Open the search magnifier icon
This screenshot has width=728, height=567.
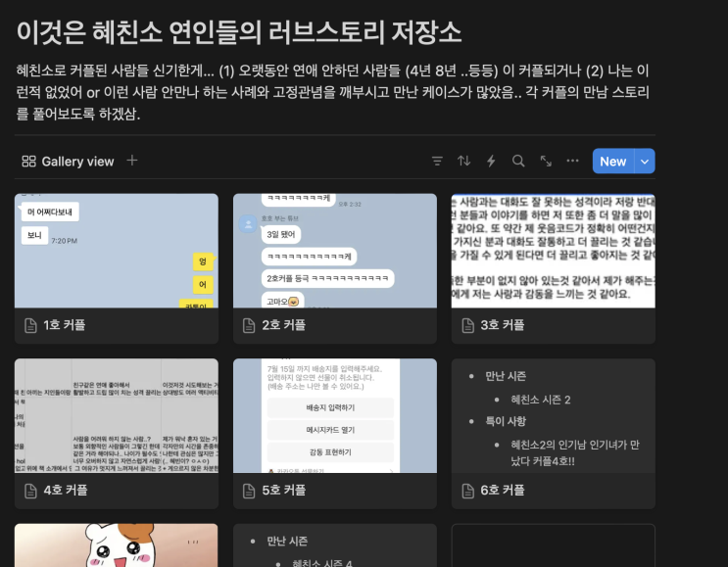point(518,161)
